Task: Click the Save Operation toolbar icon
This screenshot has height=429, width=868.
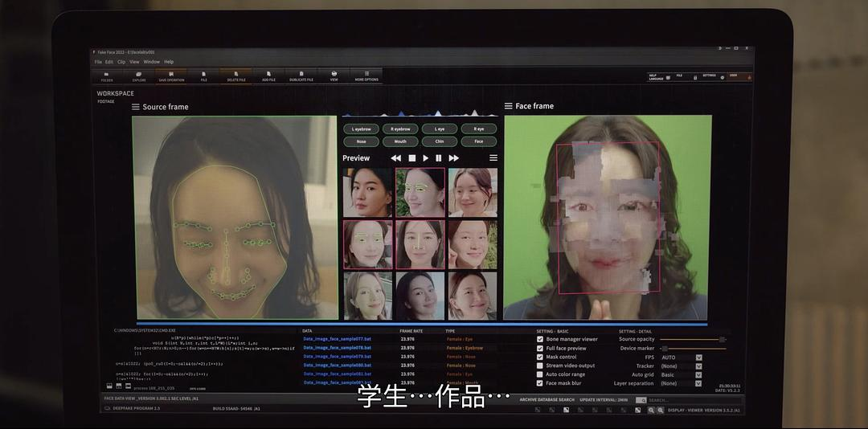Action: [171, 76]
